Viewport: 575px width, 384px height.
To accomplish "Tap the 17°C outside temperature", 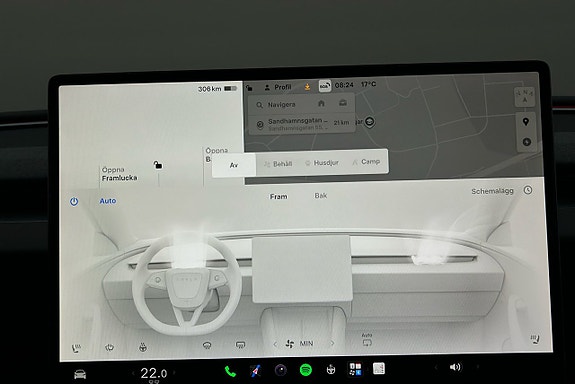I will tap(369, 84).
